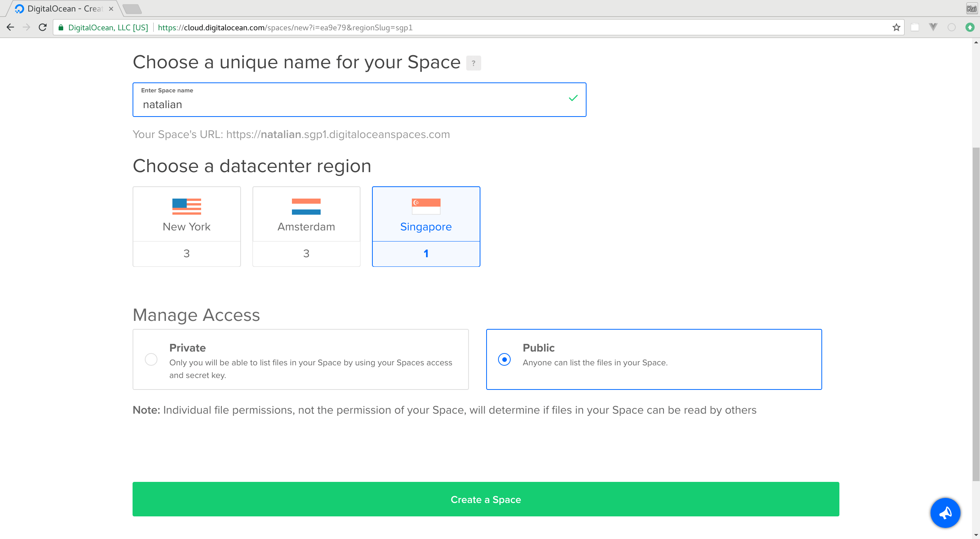The width and height of the screenshot is (980, 539).
Task: Go back to the previous page
Action: click(10, 27)
